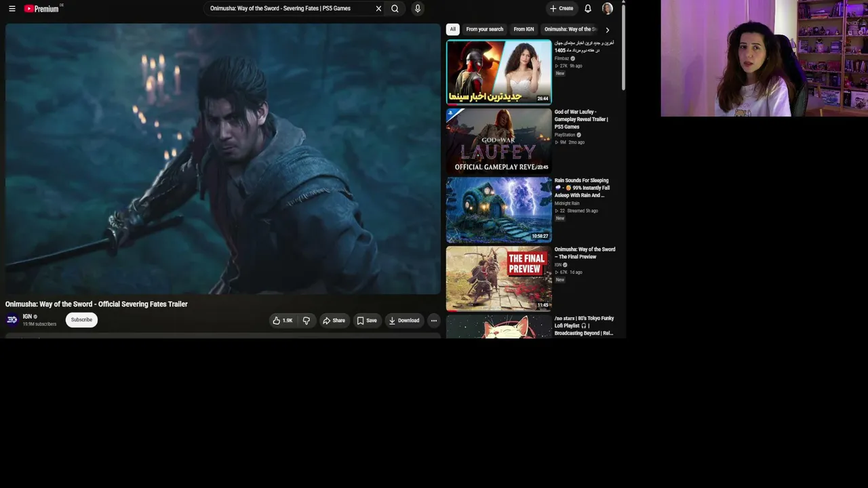
Task: Open the notifications bell
Action: point(588,9)
